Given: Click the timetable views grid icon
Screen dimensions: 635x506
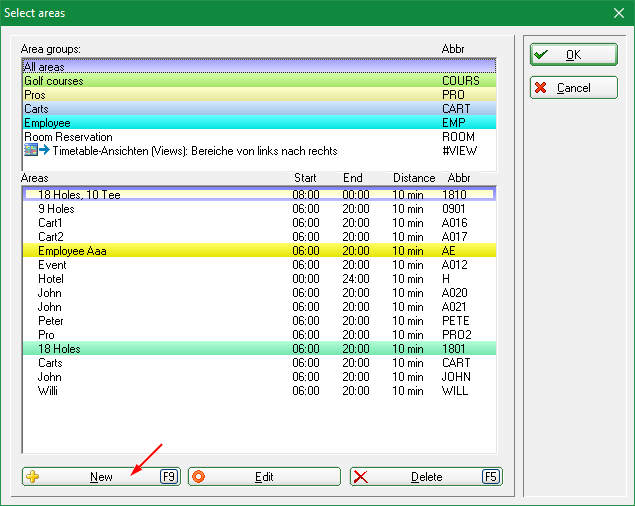Looking at the screenshot, I should [x=31, y=150].
